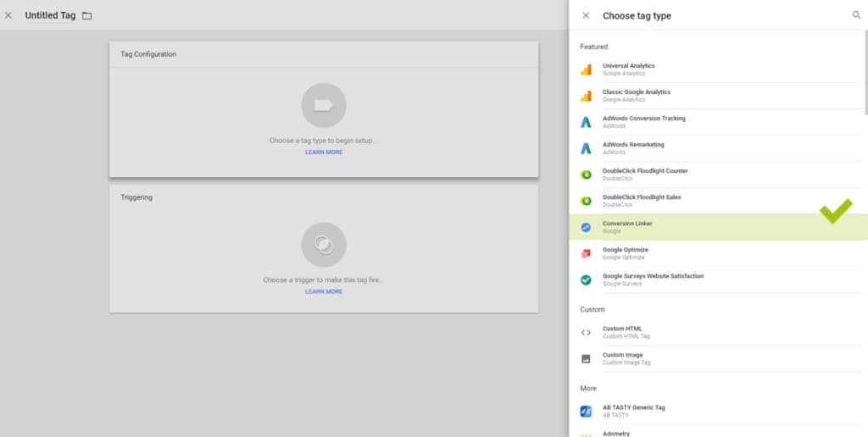This screenshot has height=437, width=868.
Task: Click the DoubleClick Floodlight Counter icon
Action: point(586,174)
